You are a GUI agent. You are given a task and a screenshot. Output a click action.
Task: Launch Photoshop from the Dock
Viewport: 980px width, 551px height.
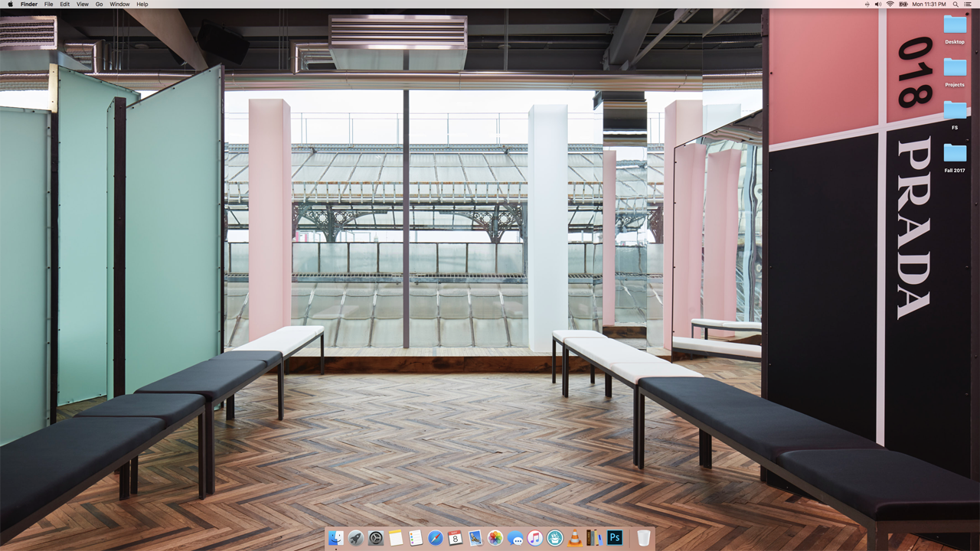pos(614,538)
